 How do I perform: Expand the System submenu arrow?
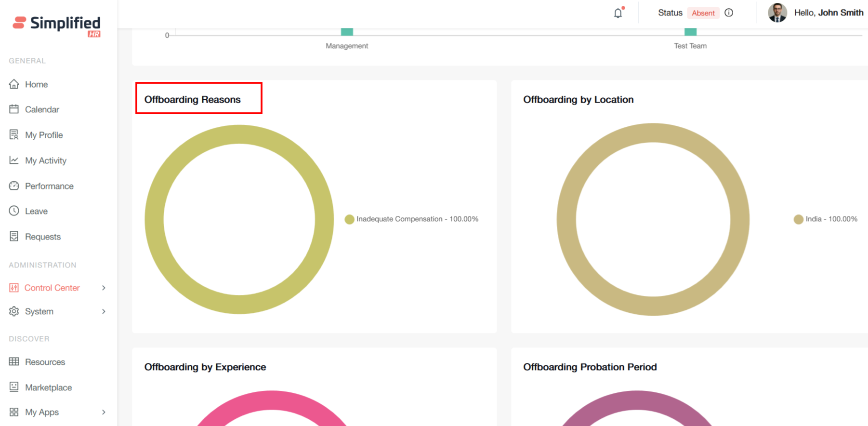point(104,311)
